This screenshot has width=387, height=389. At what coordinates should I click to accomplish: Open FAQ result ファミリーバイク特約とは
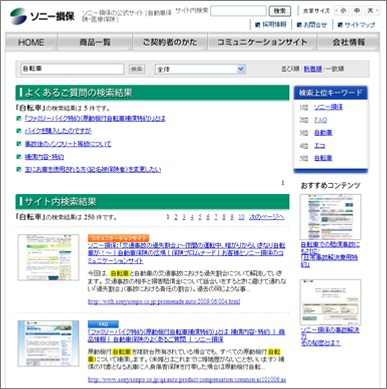tap(95, 118)
